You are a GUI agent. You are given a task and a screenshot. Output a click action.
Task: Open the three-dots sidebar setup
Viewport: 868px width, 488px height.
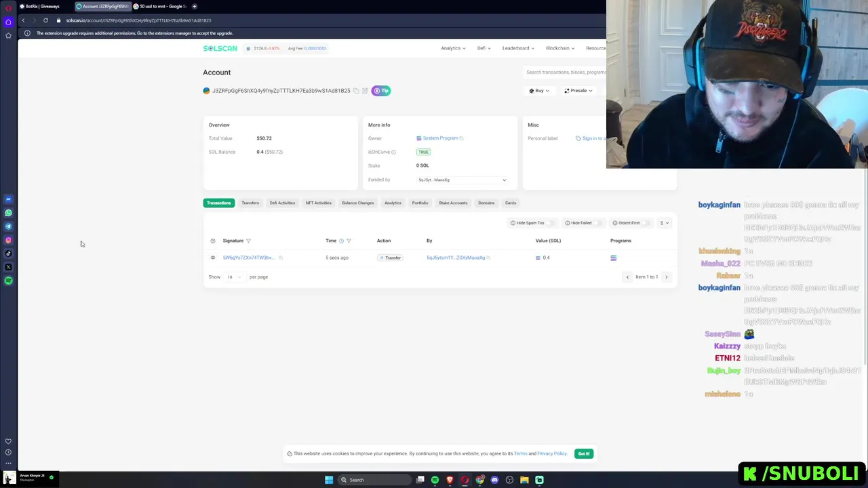coord(8,463)
